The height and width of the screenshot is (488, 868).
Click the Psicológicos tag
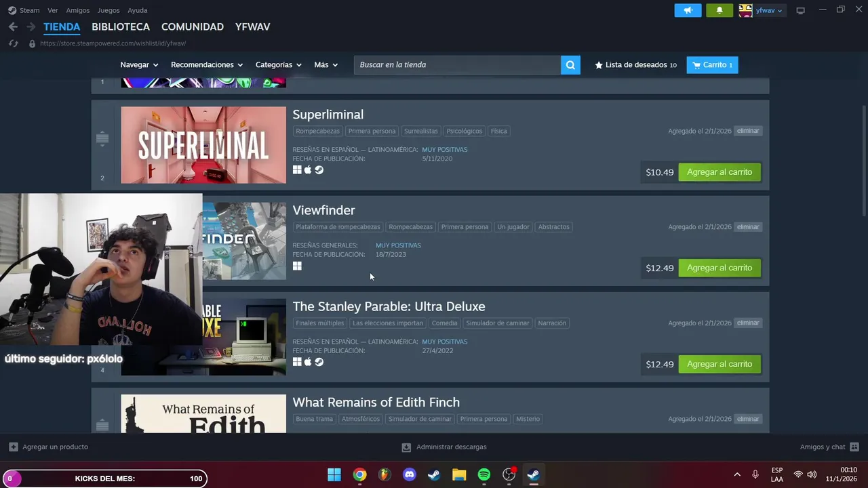click(x=465, y=131)
